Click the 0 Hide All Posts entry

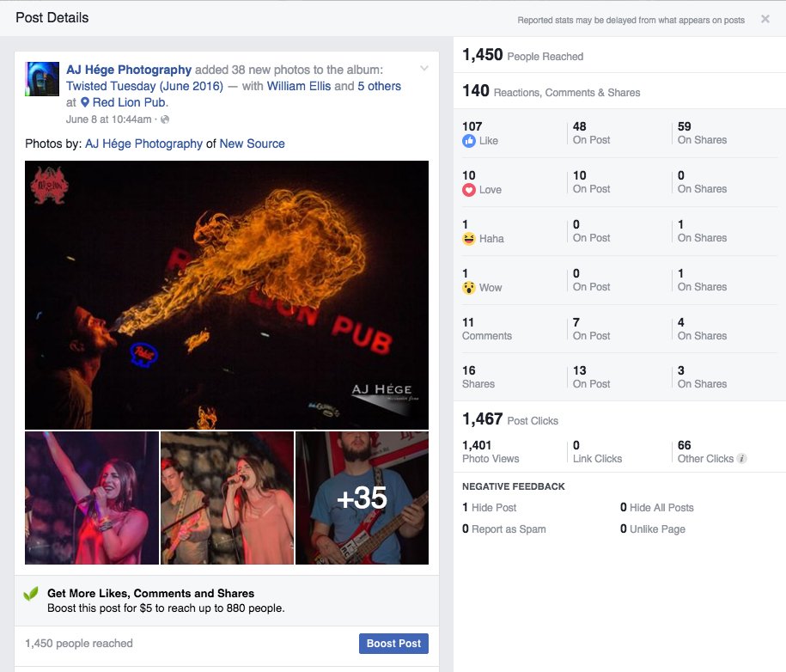[x=656, y=508]
